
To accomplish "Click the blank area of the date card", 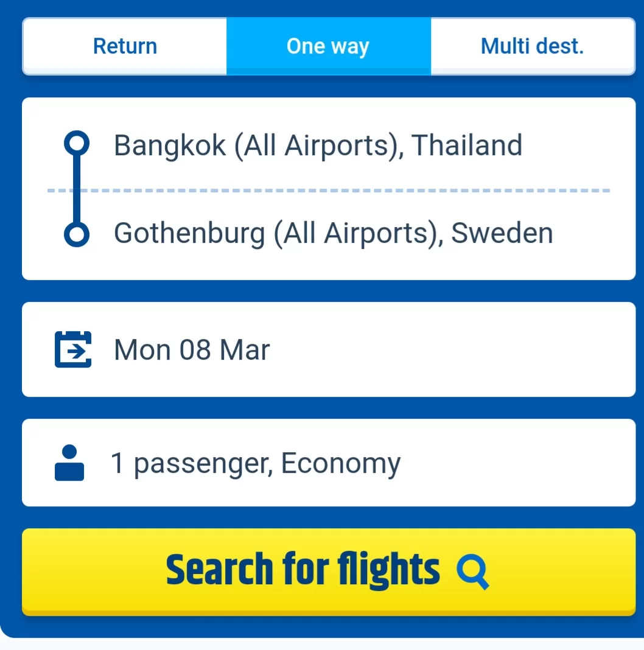I will point(457,350).
